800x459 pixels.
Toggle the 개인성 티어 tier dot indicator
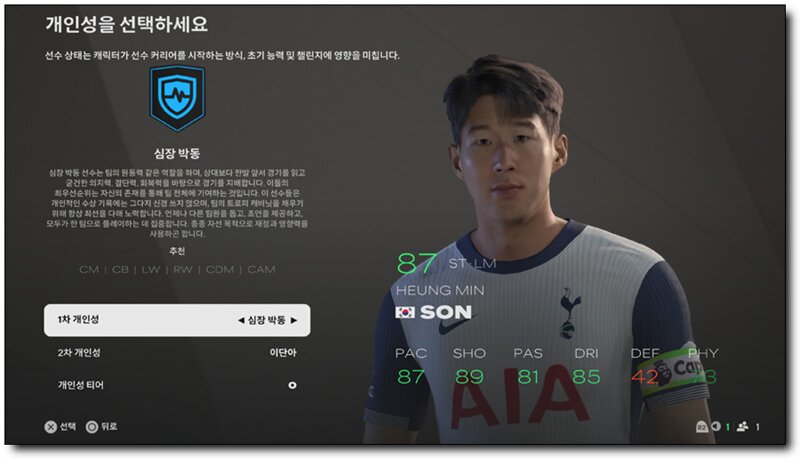292,386
